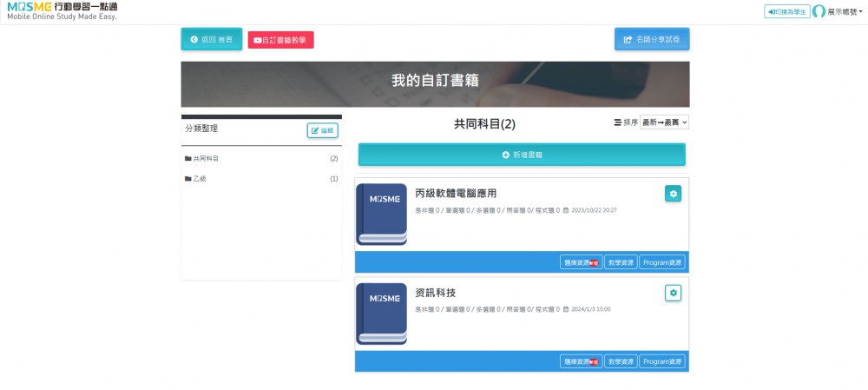Click the 資訊科技 book cover icon

click(x=381, y=313)
